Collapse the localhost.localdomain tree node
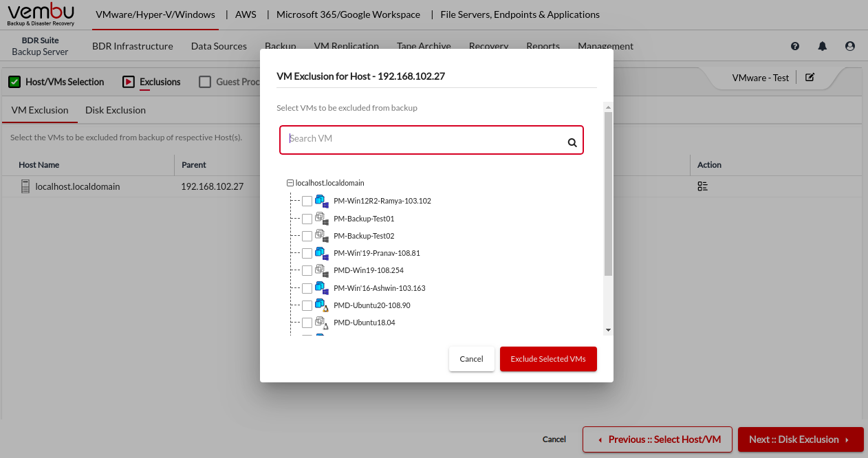 (290, 184)
